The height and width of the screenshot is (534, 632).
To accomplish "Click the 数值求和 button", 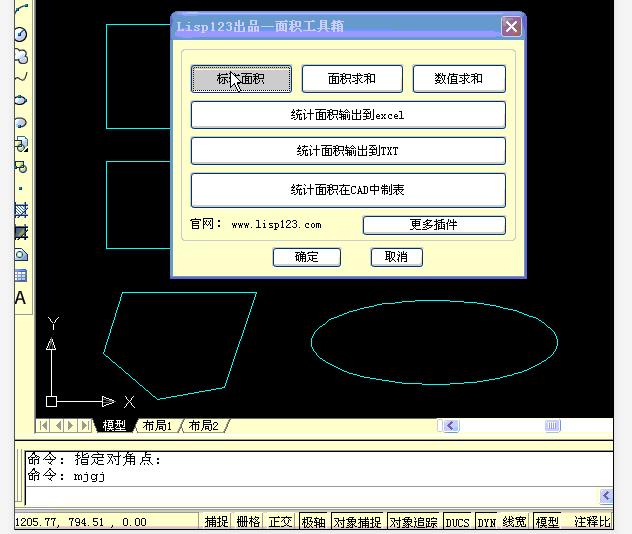I will (459, 79).
